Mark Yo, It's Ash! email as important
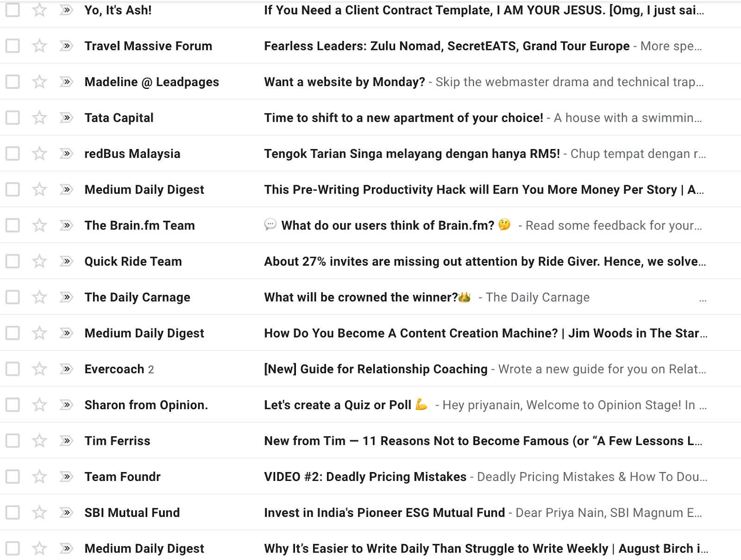This screenshot has width=741, height=560. (67, 10)
